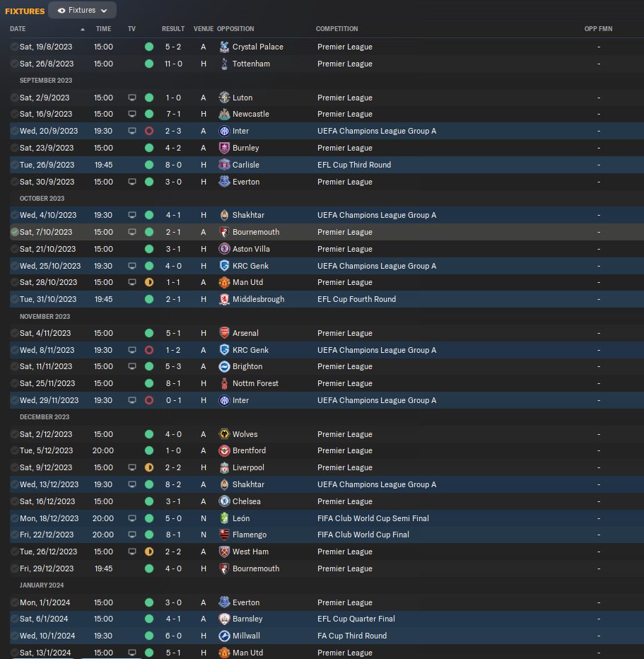Click the win indicator on the Flamengo row
Screen dimensions: 644x659
(149, 535)
